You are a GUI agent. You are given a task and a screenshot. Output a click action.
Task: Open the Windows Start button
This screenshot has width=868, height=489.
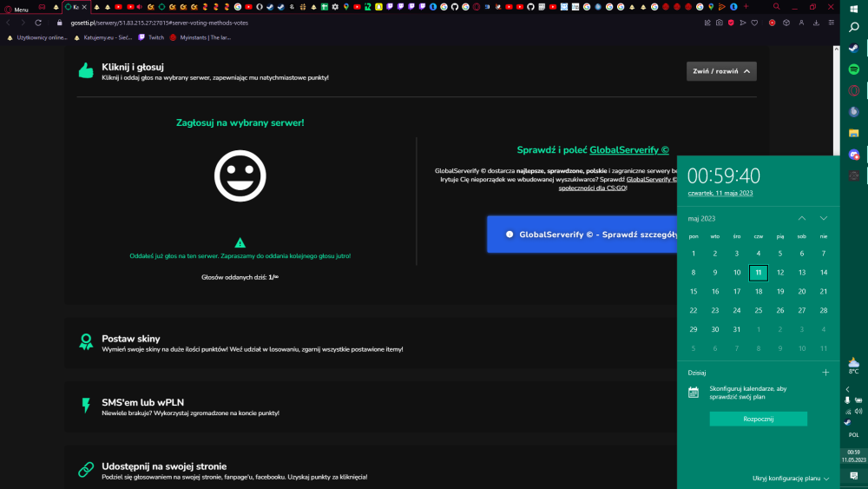point(853,9)
